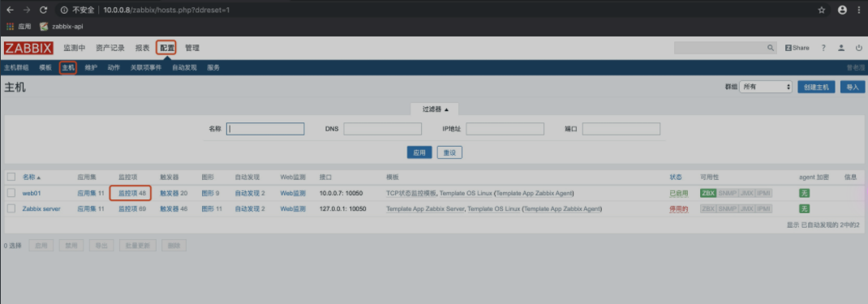Viewport: 868px width, 304px height.
Task: Focus the DNS filter field
Action: tap(383, 129)
